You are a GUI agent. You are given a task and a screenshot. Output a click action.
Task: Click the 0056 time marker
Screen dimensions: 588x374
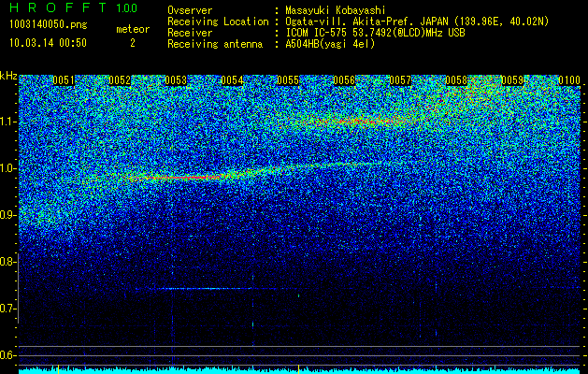click(x=344, y=80)
